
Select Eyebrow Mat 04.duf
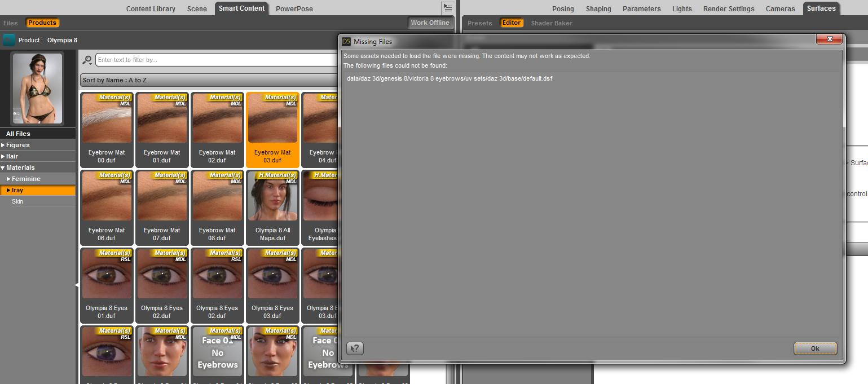click(x=320, y=130)
